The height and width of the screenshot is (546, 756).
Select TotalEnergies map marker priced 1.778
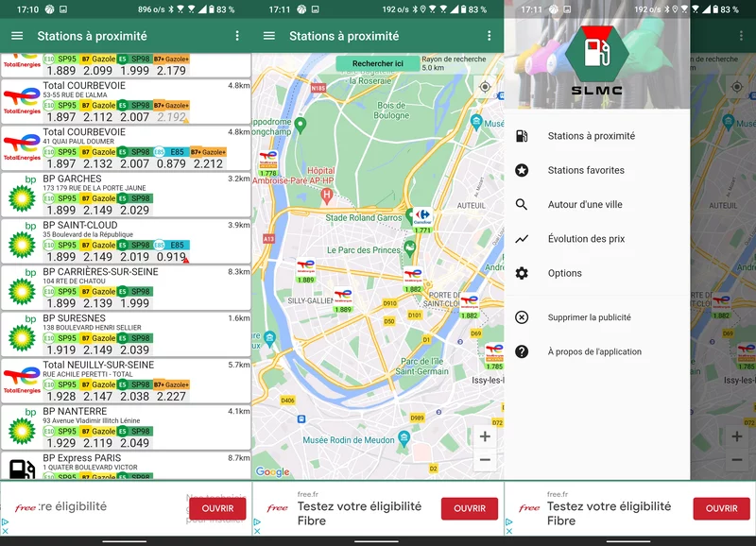(x=268, y=163)
